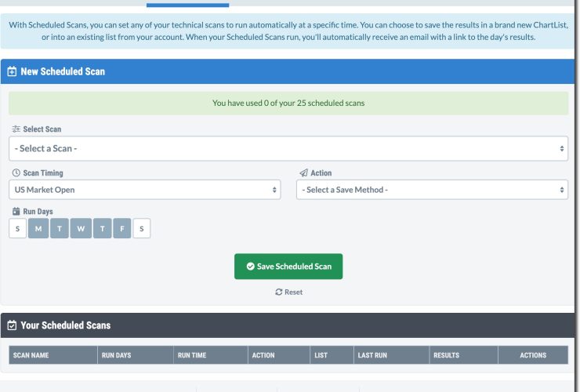The image size is (580, 392).
Task: Click the Reset circular arrows icon
Action: tap(278, 292)
